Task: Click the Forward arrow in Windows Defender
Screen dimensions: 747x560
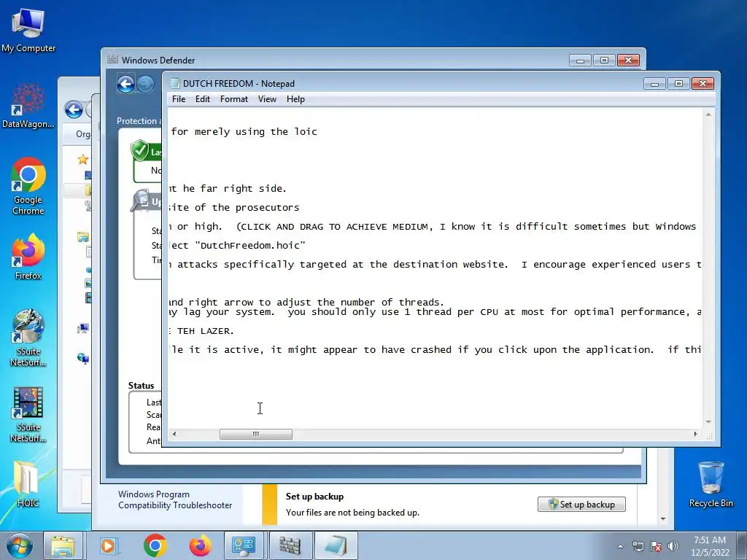Action: click(x=146, y=85)
